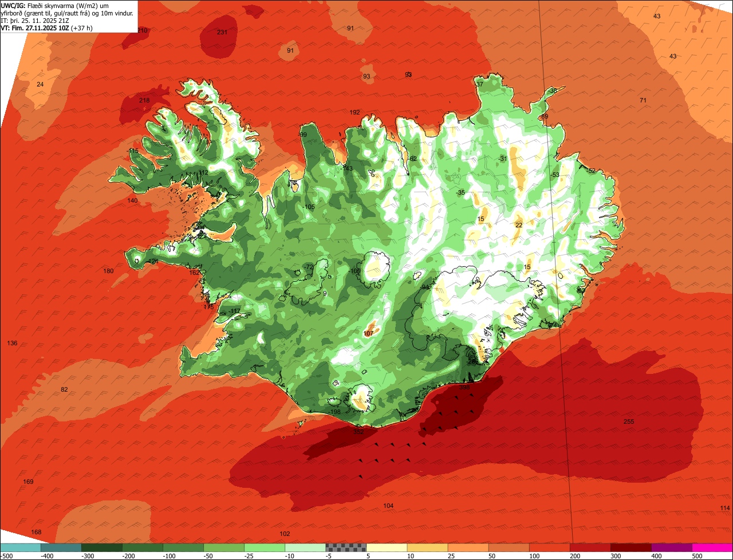
Task: Click the 200 to 300 red legend swatch
Action: (590, 547)
